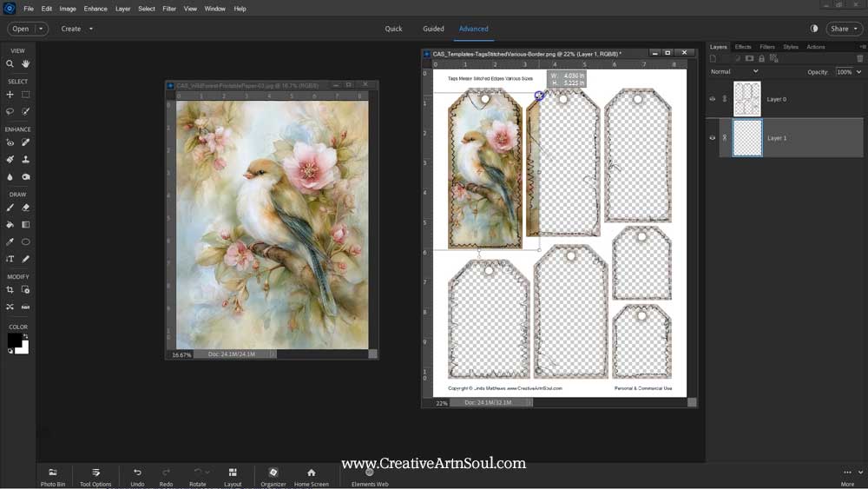Delete layer with the trash icon
The height and width of the screenshot is (489, 868).
click(859, 58)
